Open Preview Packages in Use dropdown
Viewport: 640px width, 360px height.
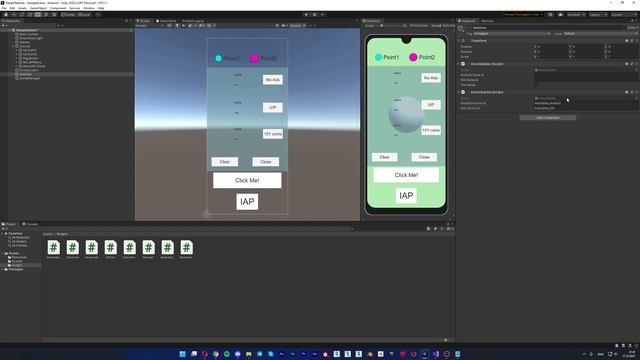pyautogui.click(x=522, y=15)
